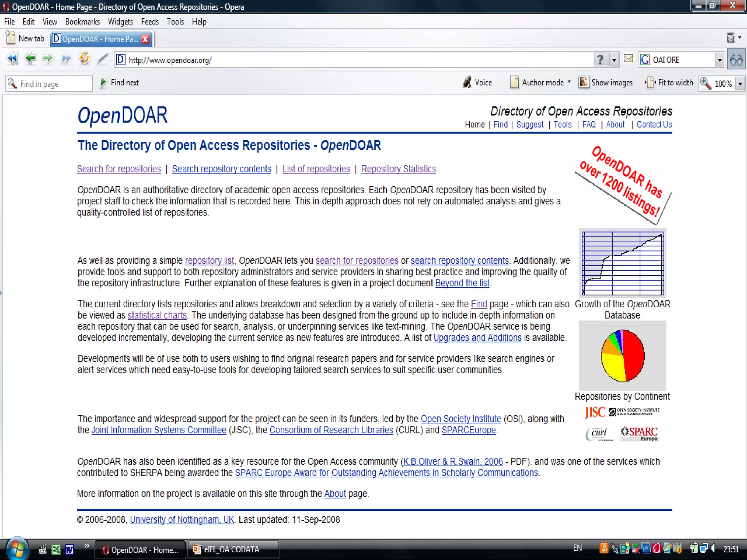Switch to the New tab tab
This screenshot has height=560, width=747.
click(x=26, y=39)
